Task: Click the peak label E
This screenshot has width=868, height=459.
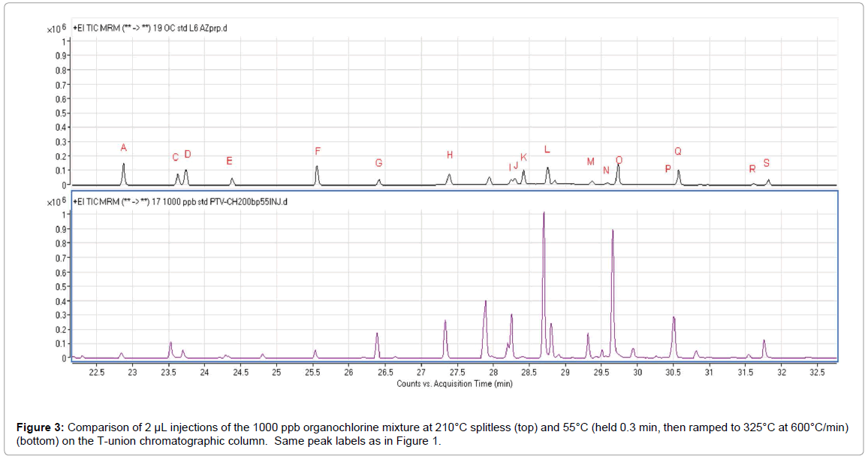Action: [229, 161]
